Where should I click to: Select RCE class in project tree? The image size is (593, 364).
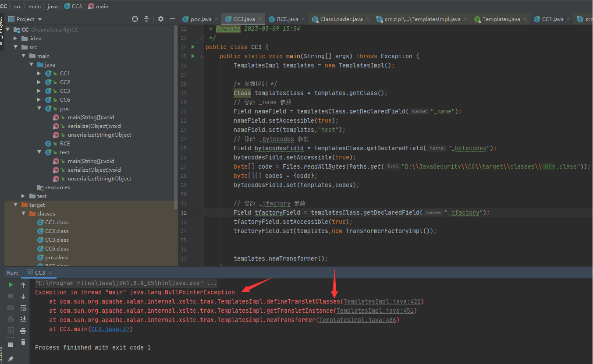[x=65, y=144]
